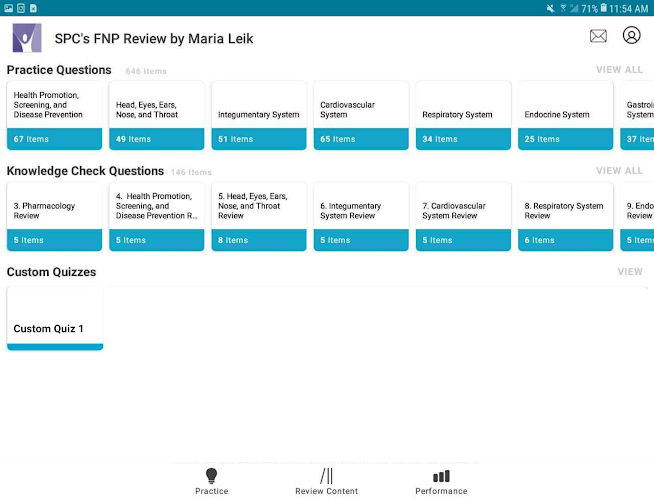Open 8. Respiratory System Review card

point(566,216)
